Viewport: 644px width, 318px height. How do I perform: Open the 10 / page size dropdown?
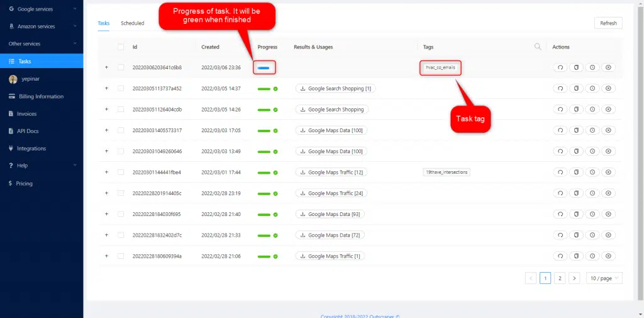[x=604, y=278]
